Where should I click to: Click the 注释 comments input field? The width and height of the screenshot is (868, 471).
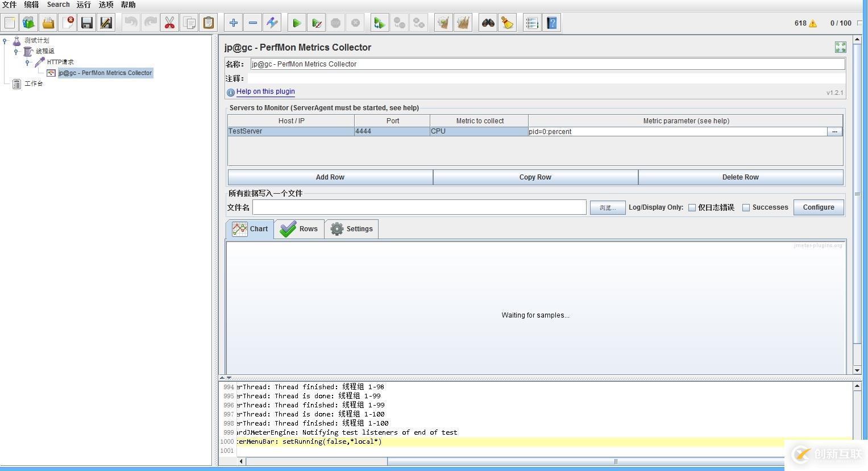[x=546, y=78]
